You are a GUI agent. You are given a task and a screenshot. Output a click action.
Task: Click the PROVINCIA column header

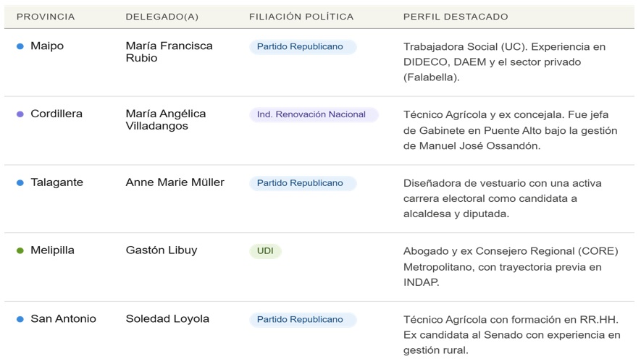tap(46, 16)
